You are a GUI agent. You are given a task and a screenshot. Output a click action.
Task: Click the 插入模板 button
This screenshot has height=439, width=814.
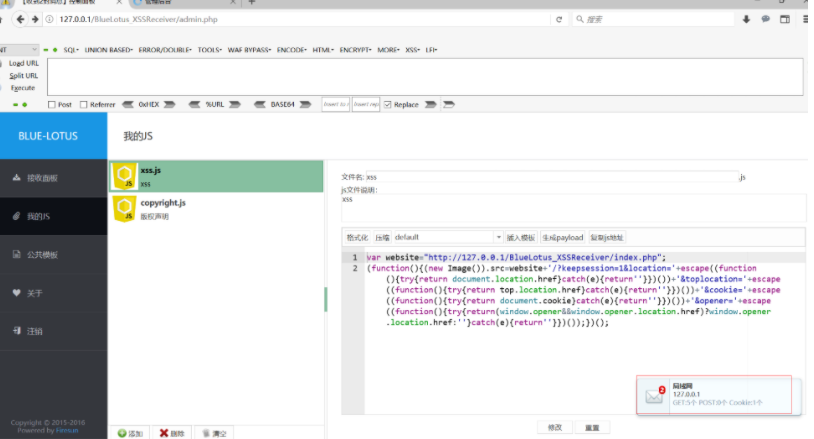(x=521, y=237)
